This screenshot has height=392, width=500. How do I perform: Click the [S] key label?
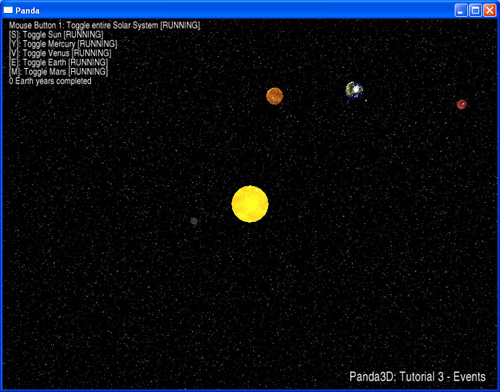15,35
